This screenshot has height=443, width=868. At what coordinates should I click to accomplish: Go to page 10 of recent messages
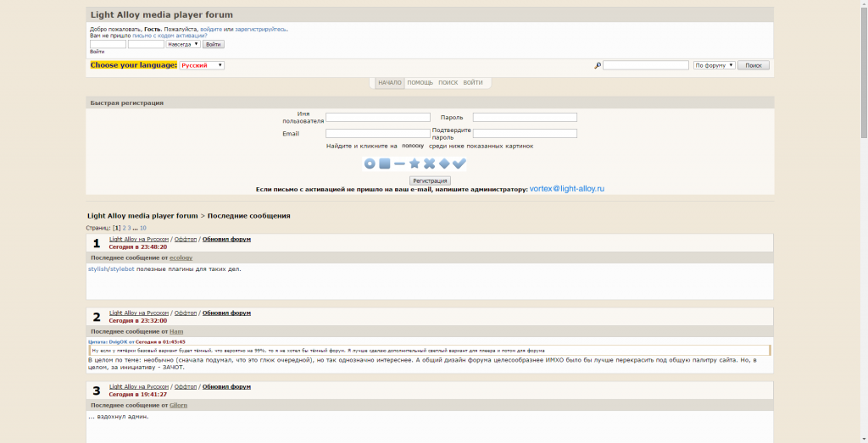click(142, 228)
